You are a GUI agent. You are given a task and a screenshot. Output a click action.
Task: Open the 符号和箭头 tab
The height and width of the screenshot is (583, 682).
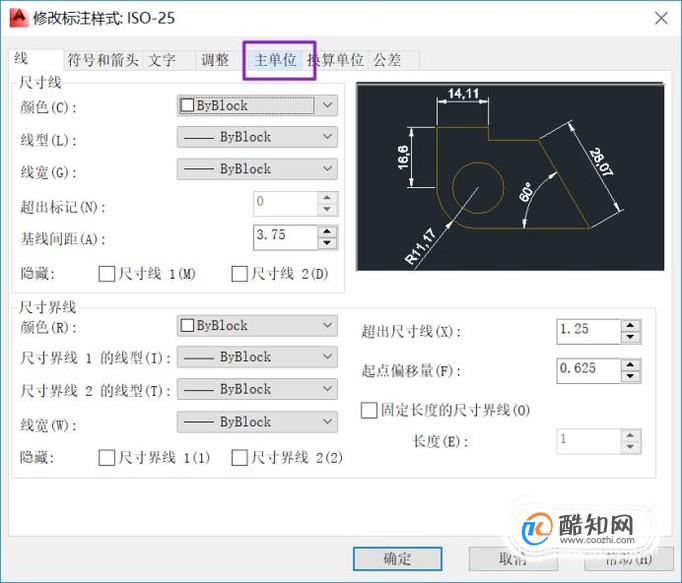click(103, 60)
